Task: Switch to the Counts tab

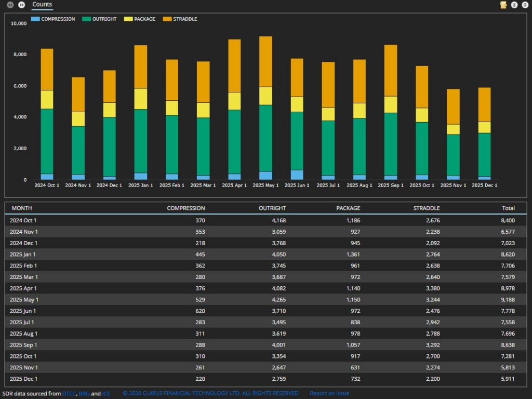Action: (42, 5)
